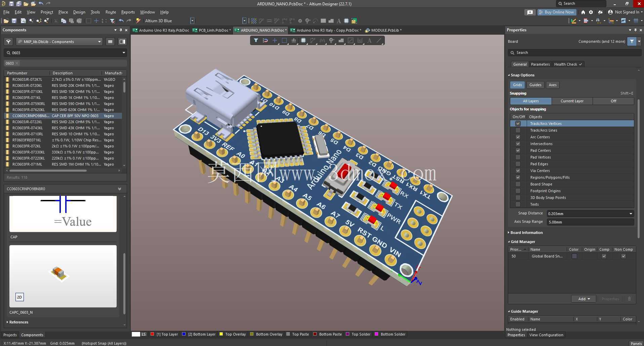This screenshot has width=644, height=346.
Task: Click the Top Layer red color swatch
Action: click(152, 334)
